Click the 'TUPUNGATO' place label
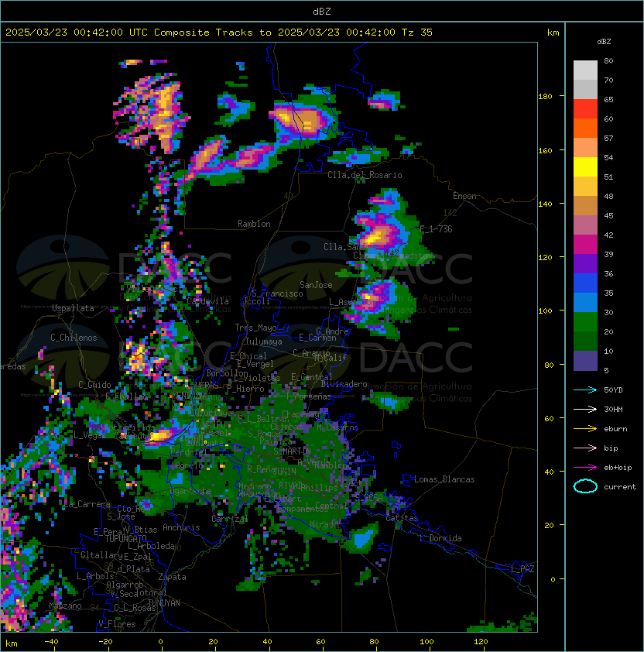 click(x=126, y=539)
